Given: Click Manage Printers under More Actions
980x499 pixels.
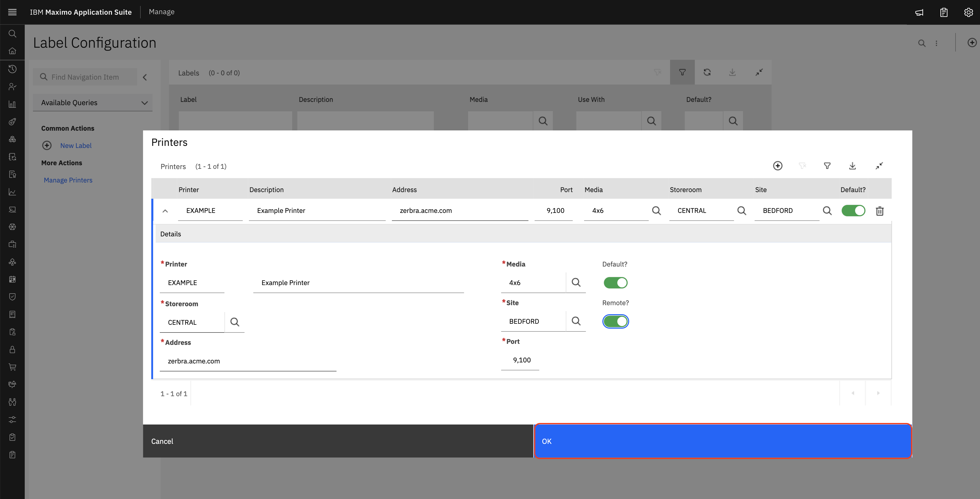Looking at the screenshot, I should (x=68, y=180).
